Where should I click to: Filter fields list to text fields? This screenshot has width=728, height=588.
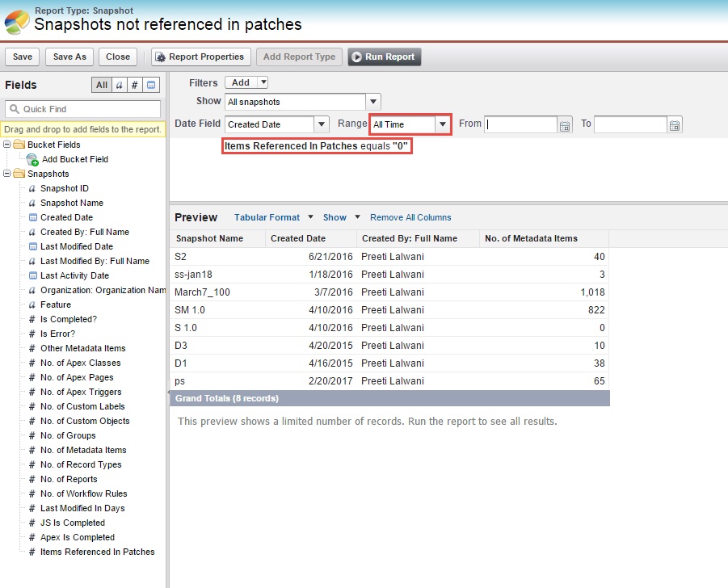tap(119, 85)
